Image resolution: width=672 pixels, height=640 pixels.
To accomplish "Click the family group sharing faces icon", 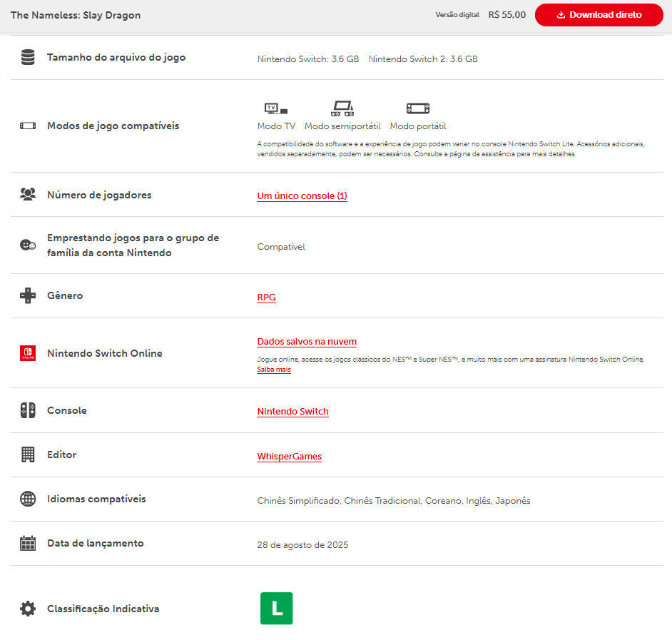I will [28, 245].
